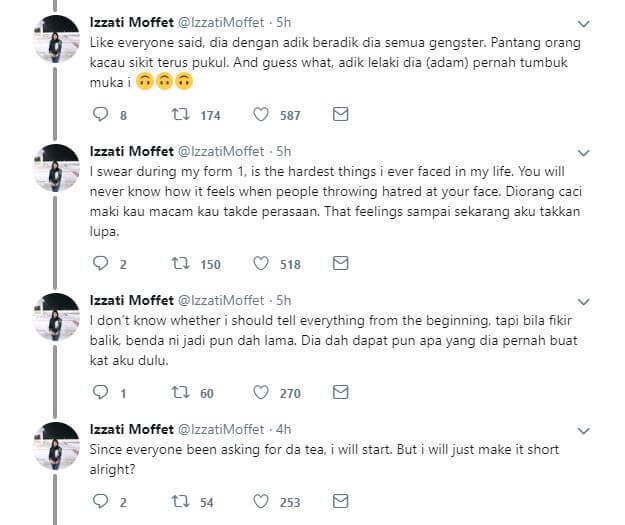Retweet the tweet with 60 retweets
The image size is (625, 525).
183,393
